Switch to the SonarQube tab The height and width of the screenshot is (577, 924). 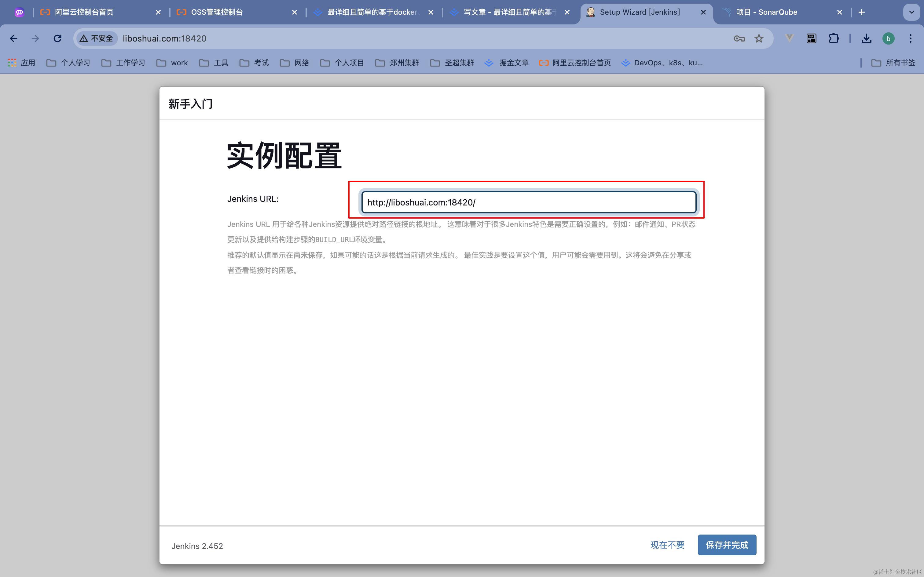(766, 12)
